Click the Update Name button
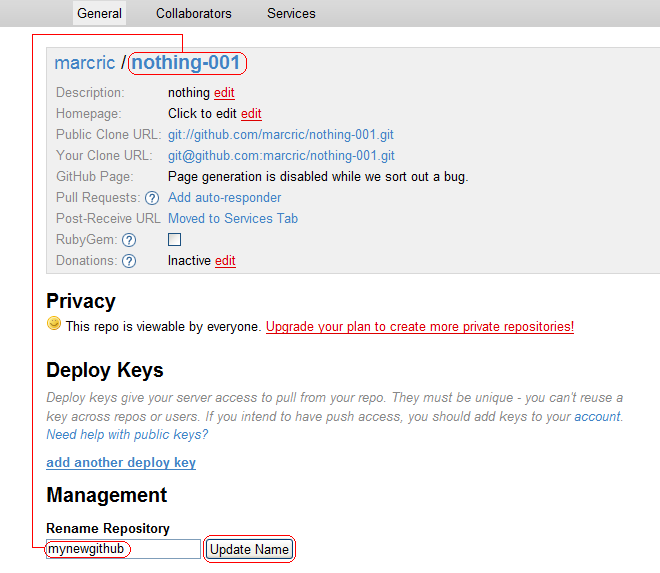660x573 pixels. (249, 549)
